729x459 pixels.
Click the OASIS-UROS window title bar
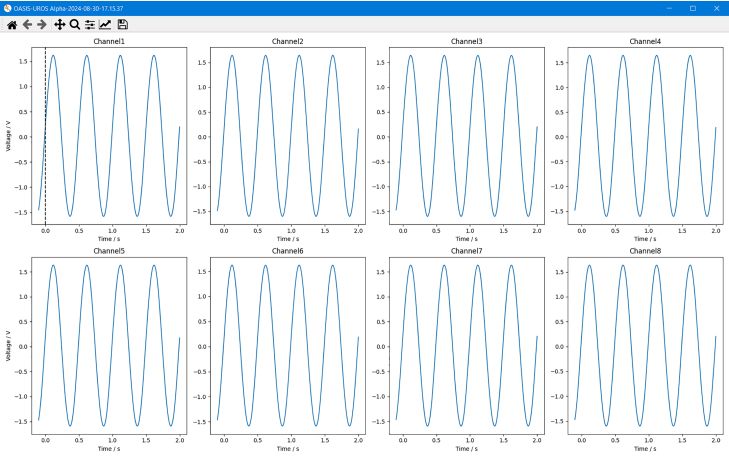(325, 8)
